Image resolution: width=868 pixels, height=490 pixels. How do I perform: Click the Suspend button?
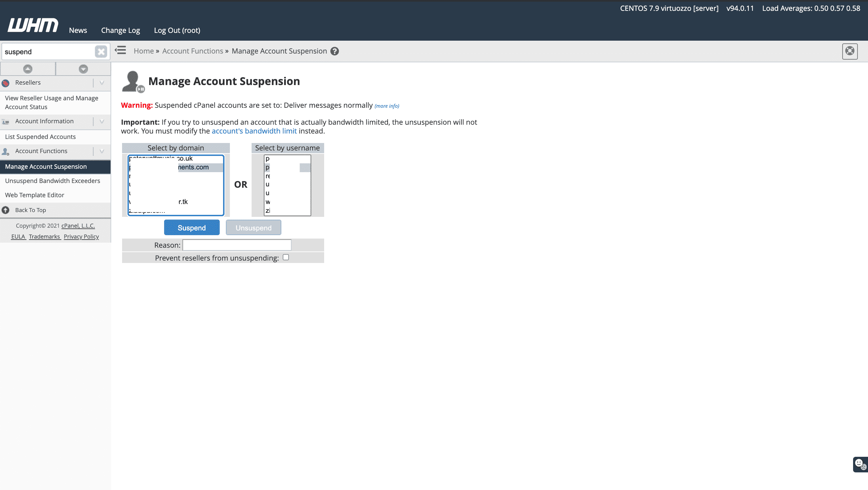click(192, 228)
